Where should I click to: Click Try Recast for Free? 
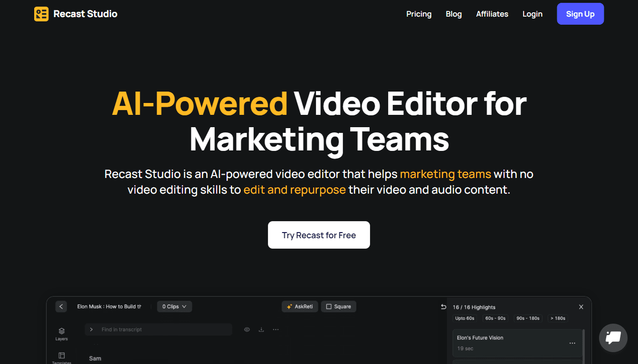click(x=319, y=234)
